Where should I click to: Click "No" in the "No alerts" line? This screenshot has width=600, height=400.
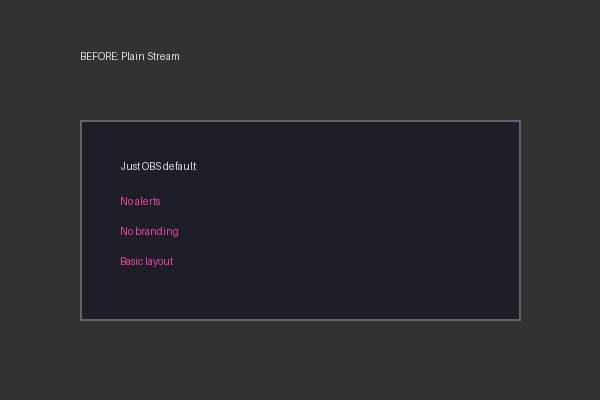pos(127,201)
